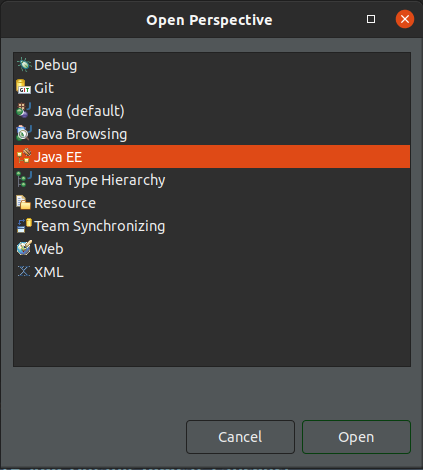
Task: Select the Web text label
Action: (x=49, y=249)
